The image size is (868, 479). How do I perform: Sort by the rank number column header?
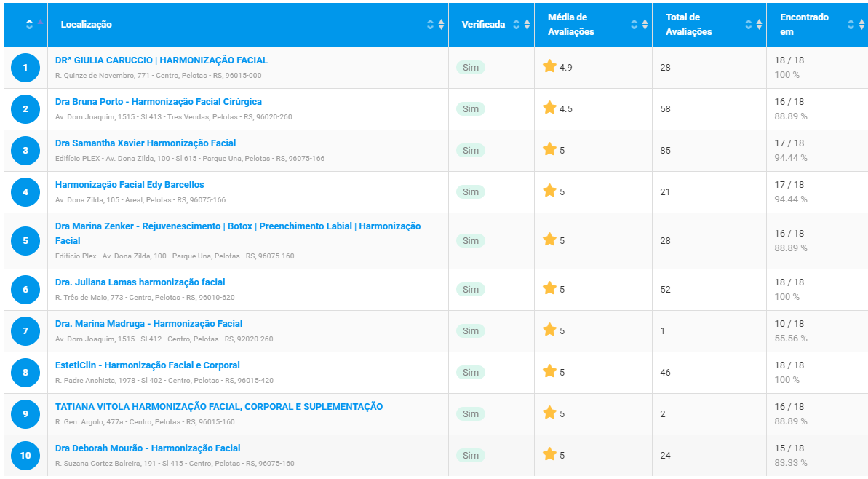25,24
